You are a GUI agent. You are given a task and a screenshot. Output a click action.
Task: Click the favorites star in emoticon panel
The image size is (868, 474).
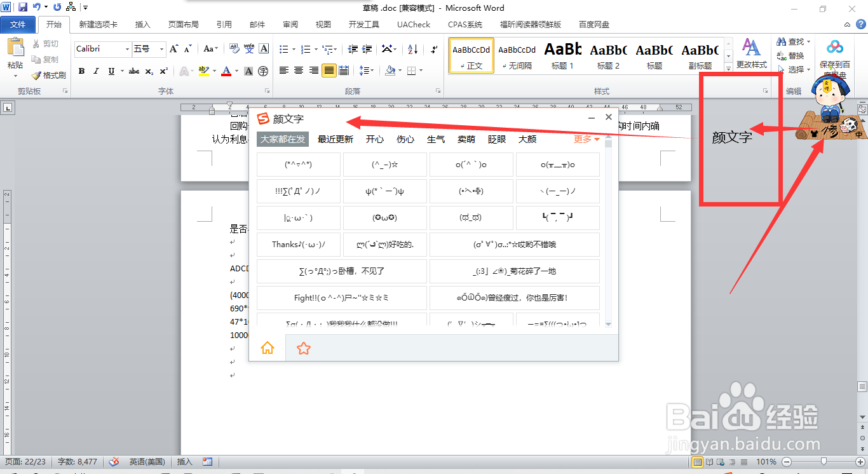303,348
